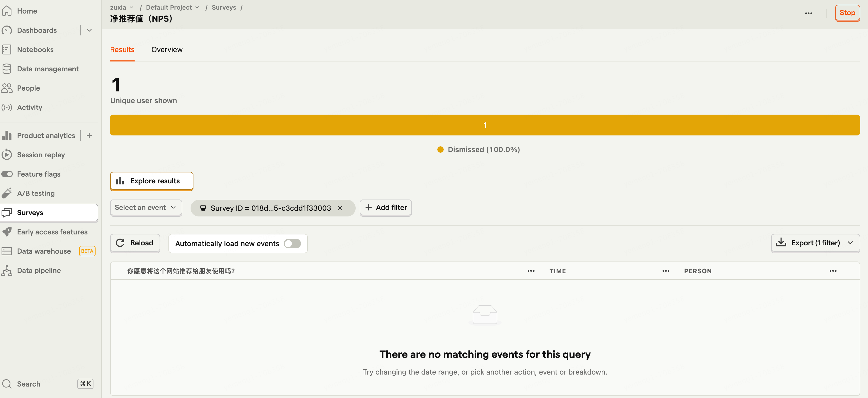Open the three-dot menu next to Stop

808,13
